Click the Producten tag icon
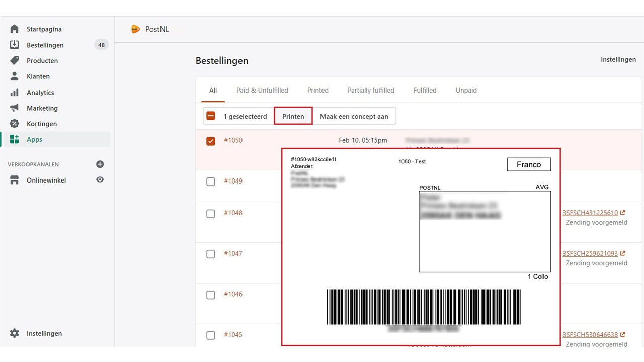This screenshot has height=362, width=644. (14, 60)
